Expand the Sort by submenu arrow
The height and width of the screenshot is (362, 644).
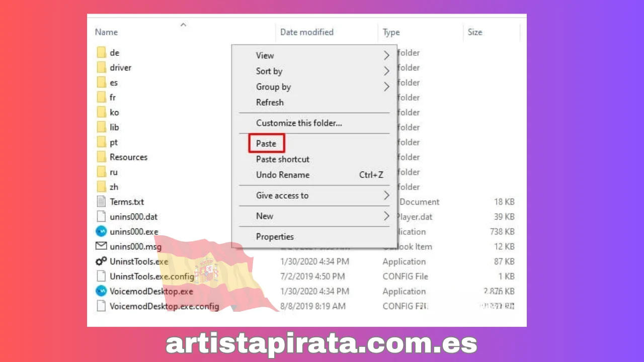click(x=386, y=71)
